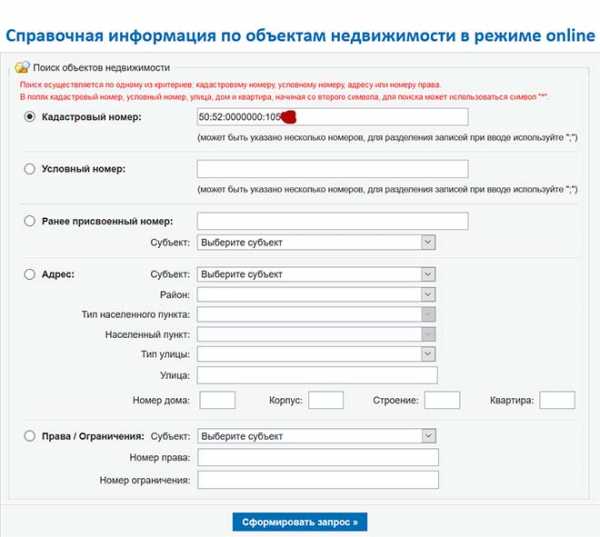Click the search objects key icon

[23, 67]
